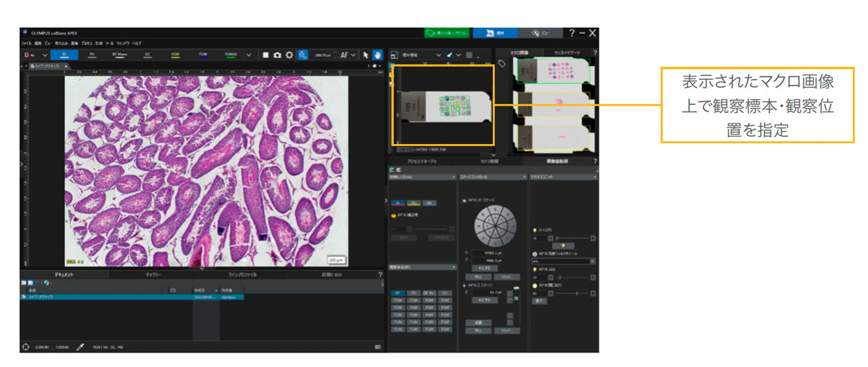Click the help question mark in title bar
The width and height of the screenshot is (868, 367).
[x=571, y=33]
